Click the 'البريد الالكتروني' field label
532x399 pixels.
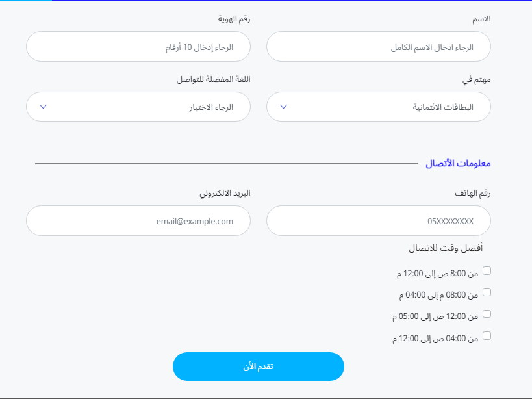(x=225, y=193)
